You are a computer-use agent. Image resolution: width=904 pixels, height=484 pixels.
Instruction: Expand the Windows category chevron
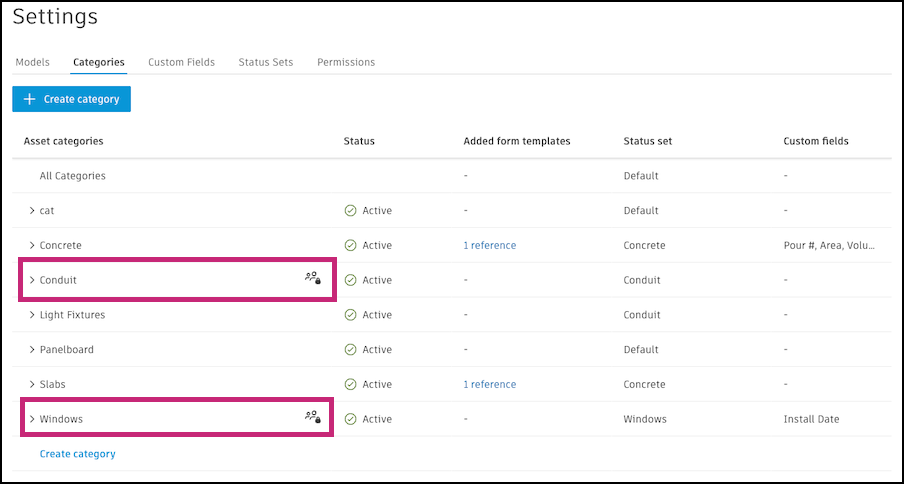[32, 419]
